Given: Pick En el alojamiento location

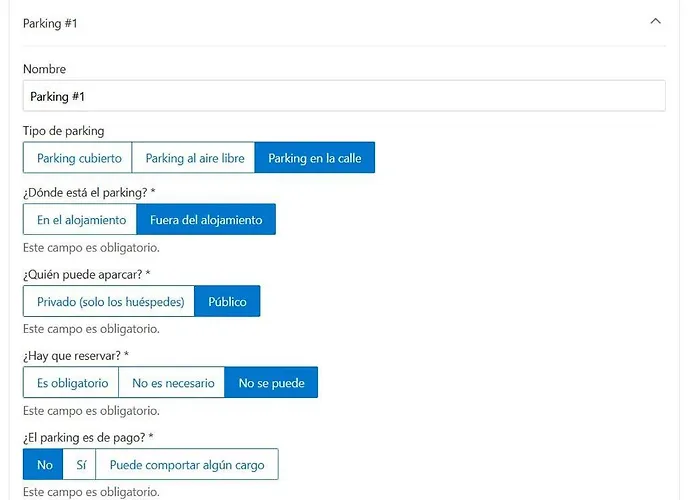Looking at the screenshot, I should point(80,220).
